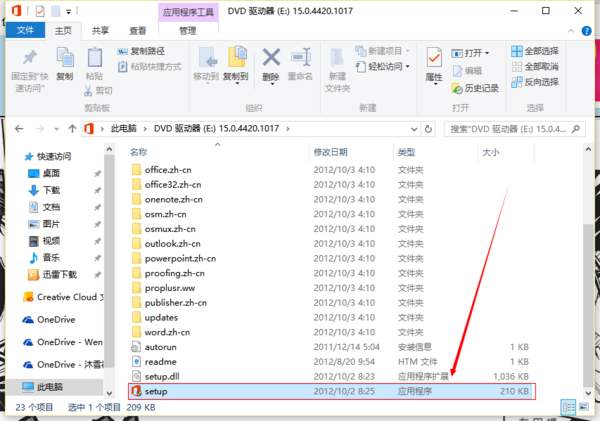Select the setup.dll file
This screenshot has height=421, width=600.
[162, 377]
